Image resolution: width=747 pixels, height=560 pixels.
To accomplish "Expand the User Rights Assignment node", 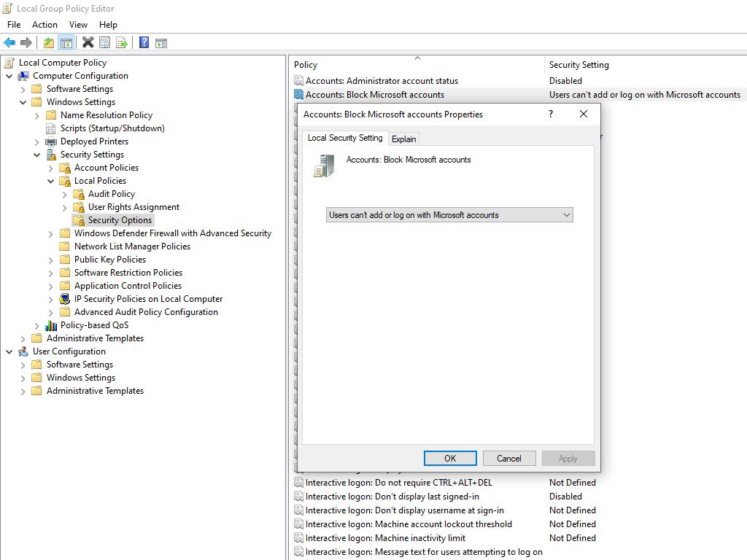I will (x=64, y=207).
